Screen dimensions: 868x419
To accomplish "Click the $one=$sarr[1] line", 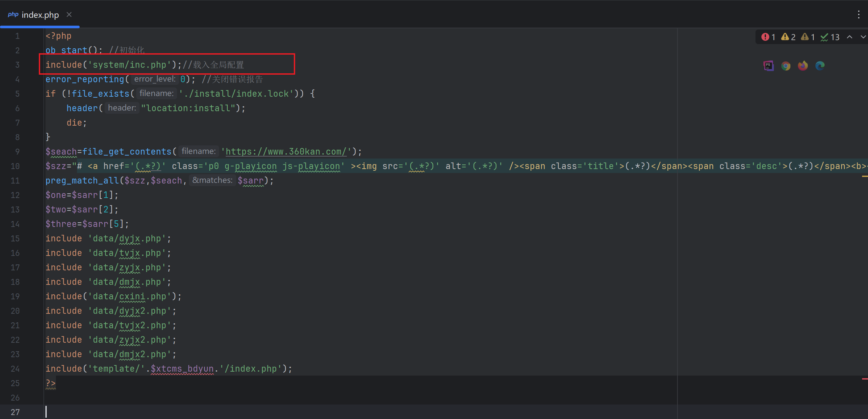I will pos(82,195).
